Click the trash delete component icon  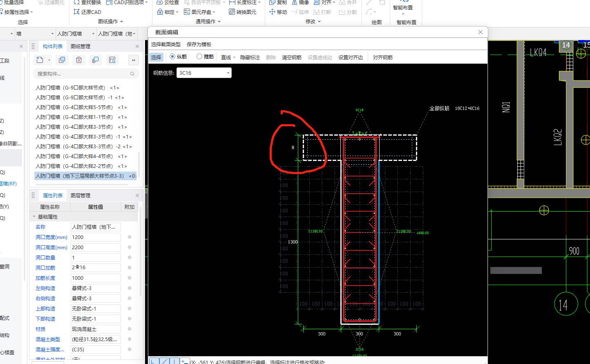[x=78, y=60]
